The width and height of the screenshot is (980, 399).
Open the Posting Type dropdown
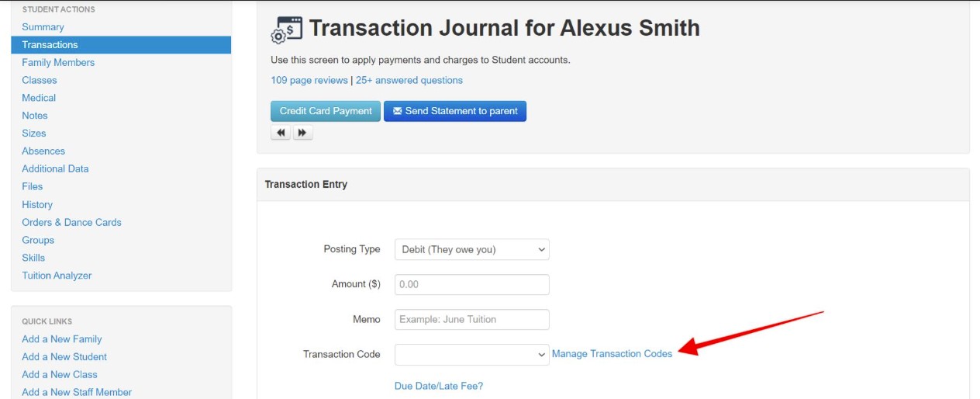(x=472, y=249)
